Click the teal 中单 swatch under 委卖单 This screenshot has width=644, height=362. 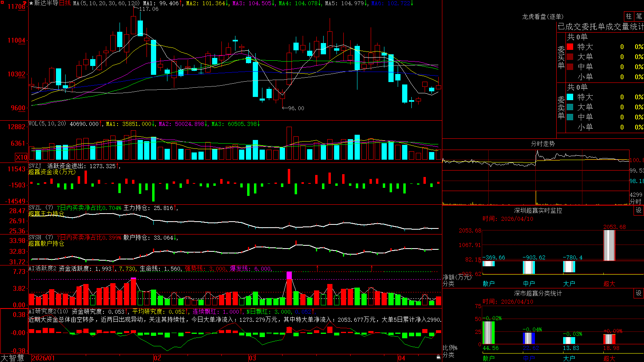pyautogui.click(x=570, y=117)
